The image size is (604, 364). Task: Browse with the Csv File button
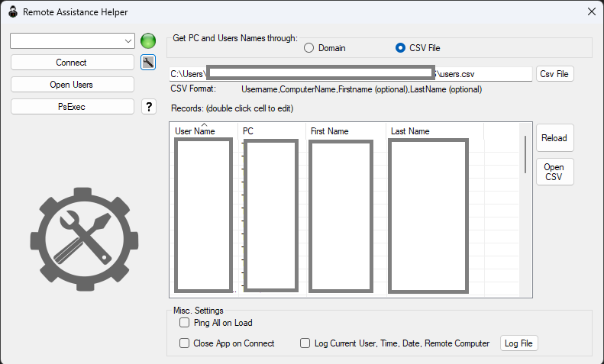click(554, 74)
